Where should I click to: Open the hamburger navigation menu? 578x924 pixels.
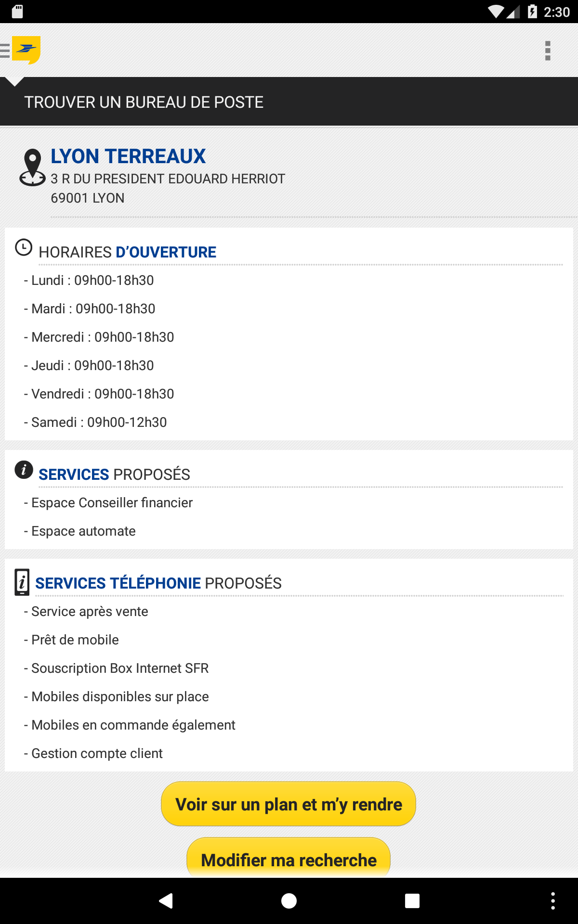pos(5,50)
